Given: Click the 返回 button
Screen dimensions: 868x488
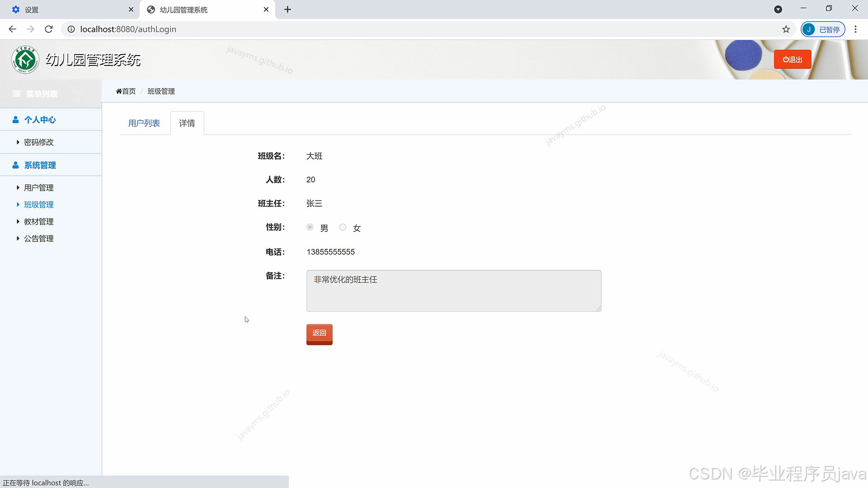Looking at the screenshot, I should [x=319, y=334].
